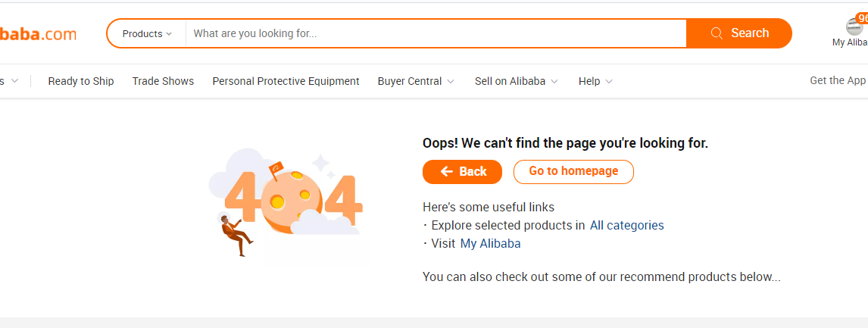Click the magnifier icon in Search button
The image size is (868, 328).
pyautogui.click(x=717, y=33)
